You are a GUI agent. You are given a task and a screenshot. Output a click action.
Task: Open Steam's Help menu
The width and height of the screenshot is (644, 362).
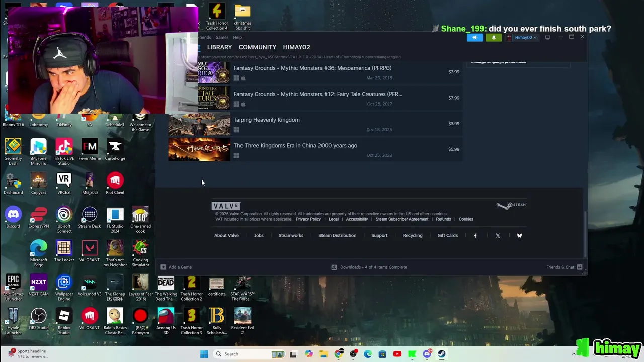pyautogui.click(x=237, y=37)
